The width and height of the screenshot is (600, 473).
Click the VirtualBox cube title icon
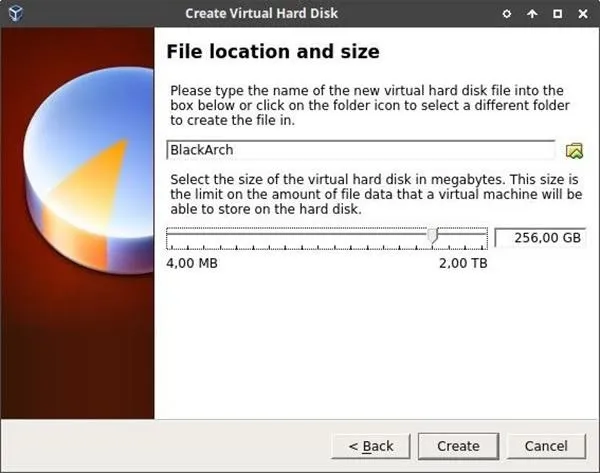16,13
